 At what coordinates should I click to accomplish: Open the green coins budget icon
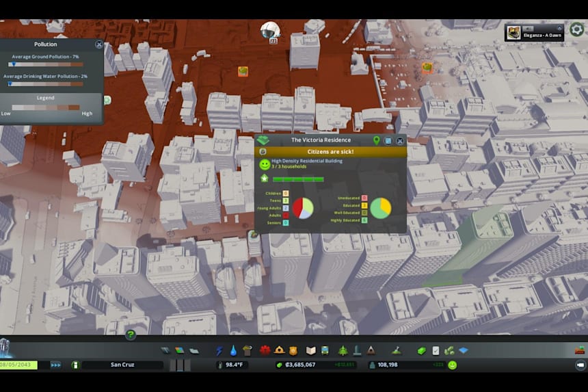(449, 351)
